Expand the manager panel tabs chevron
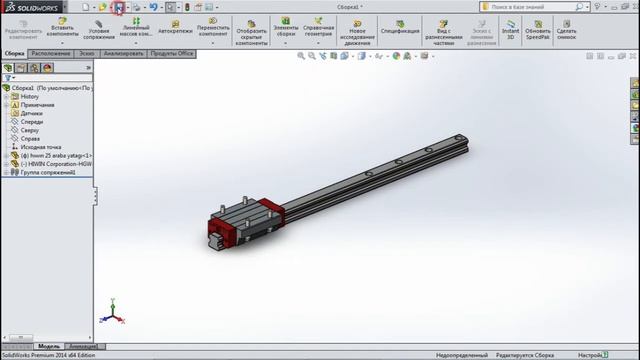The image size is (640, 360). (89, 68)
